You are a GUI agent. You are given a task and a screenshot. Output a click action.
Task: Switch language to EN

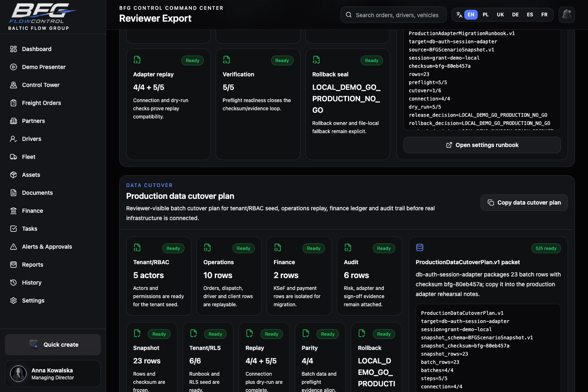[471, 15]
